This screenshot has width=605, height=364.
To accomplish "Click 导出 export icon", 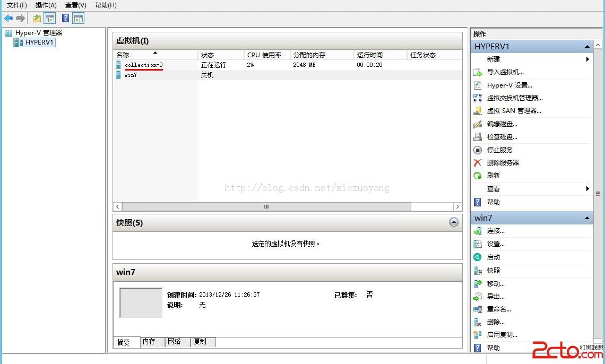I will pyautogui.click(x=478, y=297).
